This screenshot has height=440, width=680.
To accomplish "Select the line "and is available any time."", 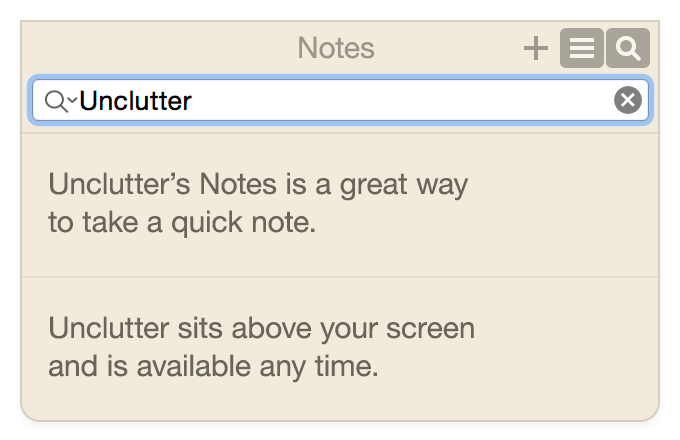I will coord(213,367).
